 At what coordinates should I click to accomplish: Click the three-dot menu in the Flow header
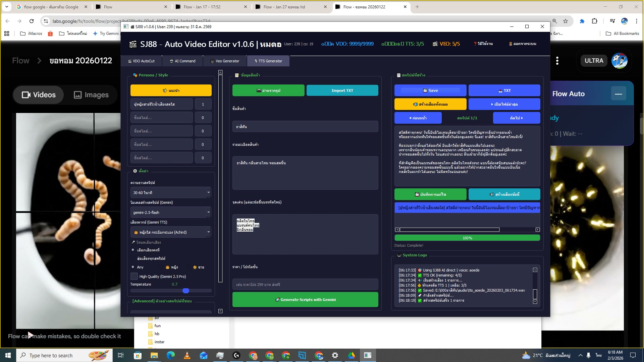click(557, 61)
